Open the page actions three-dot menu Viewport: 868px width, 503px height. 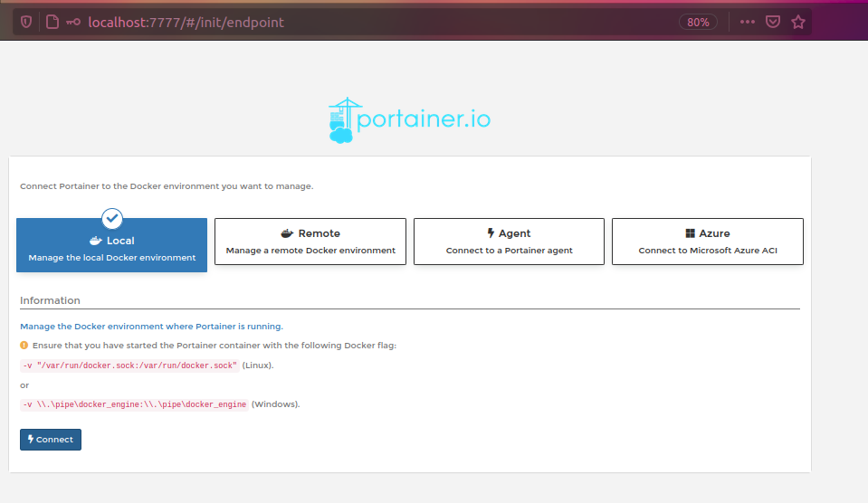[747, 23]
